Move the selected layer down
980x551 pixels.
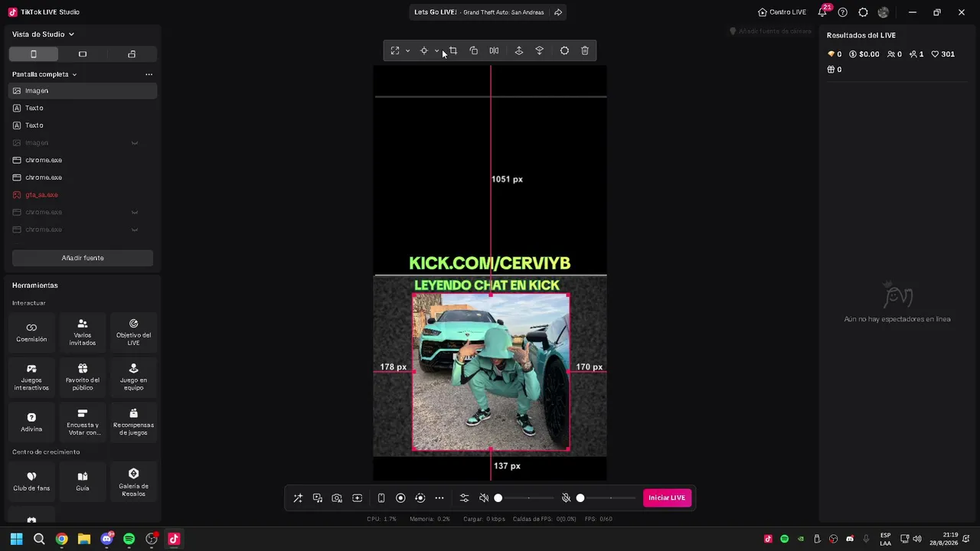point(540,51)
